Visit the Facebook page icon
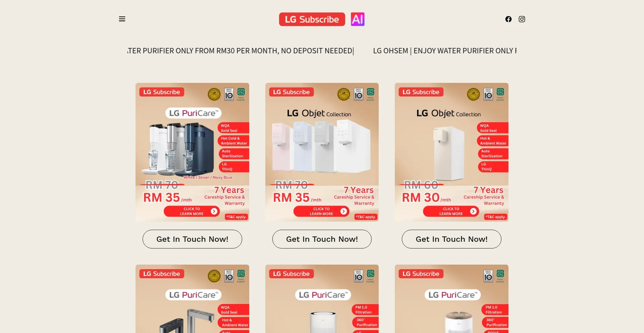 pos(508,19)
